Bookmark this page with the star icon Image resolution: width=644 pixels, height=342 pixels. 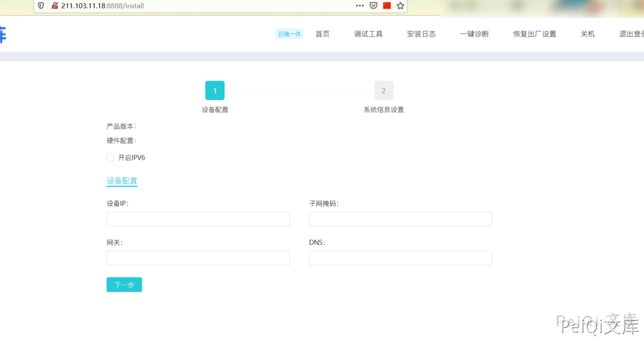(400, 5)
